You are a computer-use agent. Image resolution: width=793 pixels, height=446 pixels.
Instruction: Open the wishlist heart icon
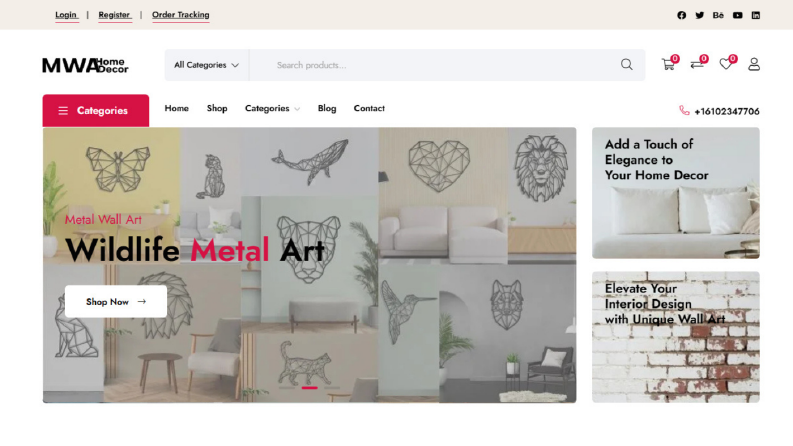tap(726, 64)
